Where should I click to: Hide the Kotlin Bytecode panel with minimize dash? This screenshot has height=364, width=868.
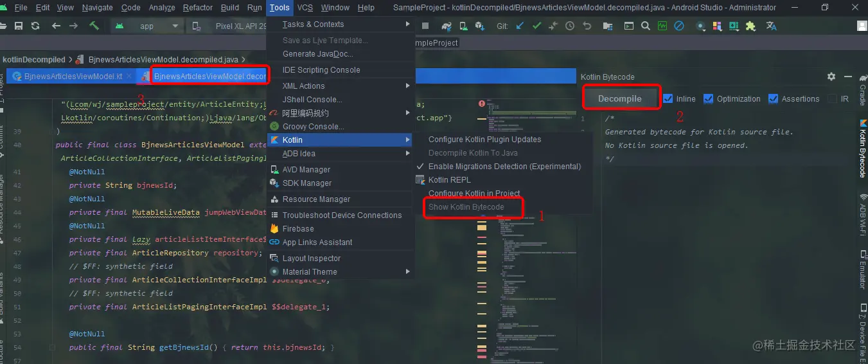[848, 77]
